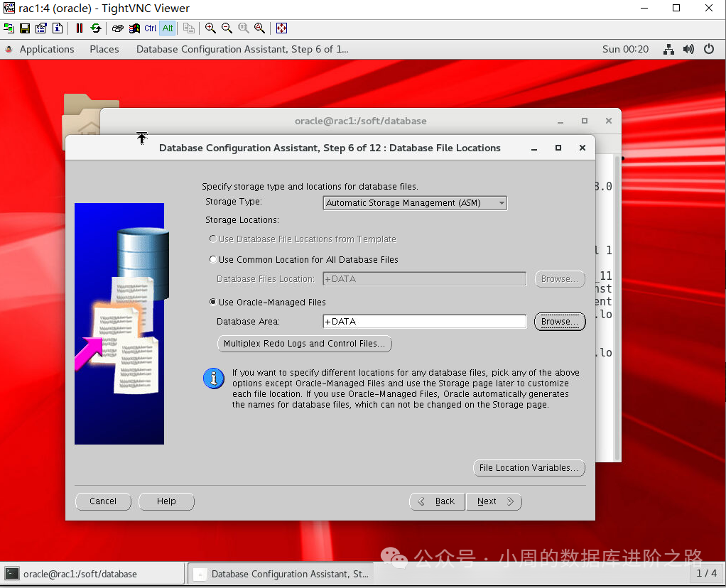Open the Places menu
This screenshot has height=588, width=726.
(x=104, y=49)
